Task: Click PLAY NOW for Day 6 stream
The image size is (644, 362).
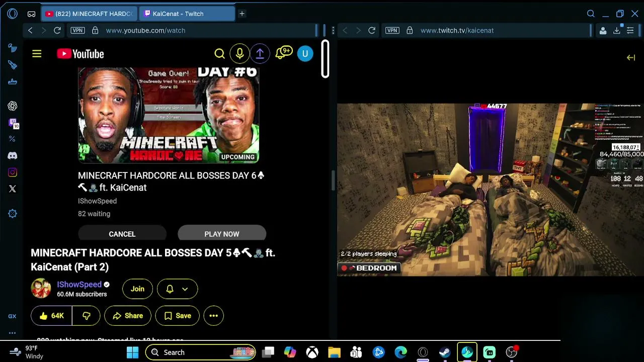Action: coord(222,234)
